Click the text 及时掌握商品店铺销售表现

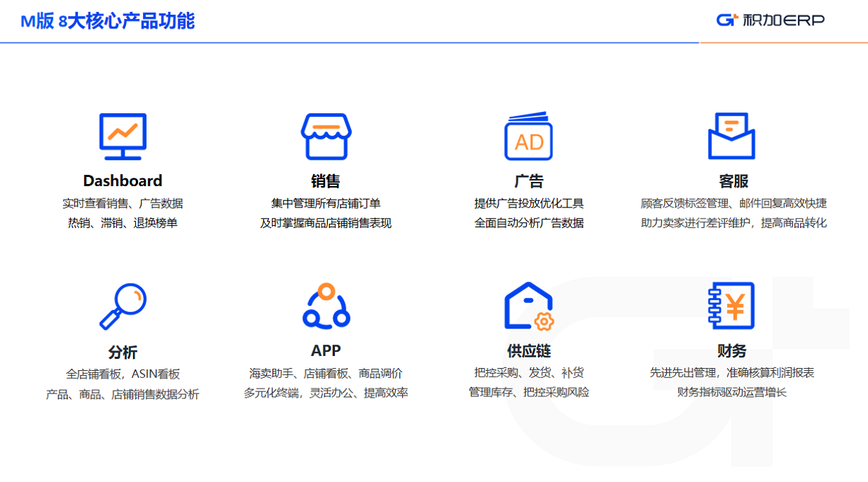(x=326, y=223)
